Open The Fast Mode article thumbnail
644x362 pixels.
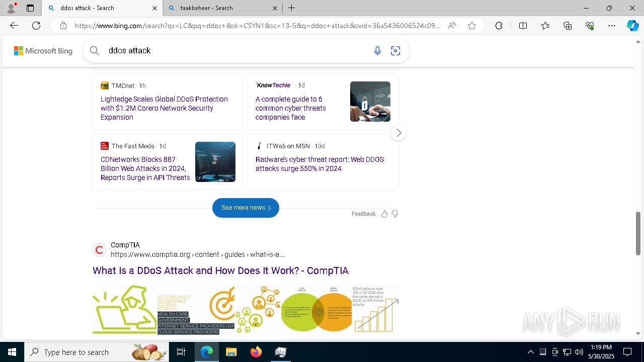coord(215,162)
